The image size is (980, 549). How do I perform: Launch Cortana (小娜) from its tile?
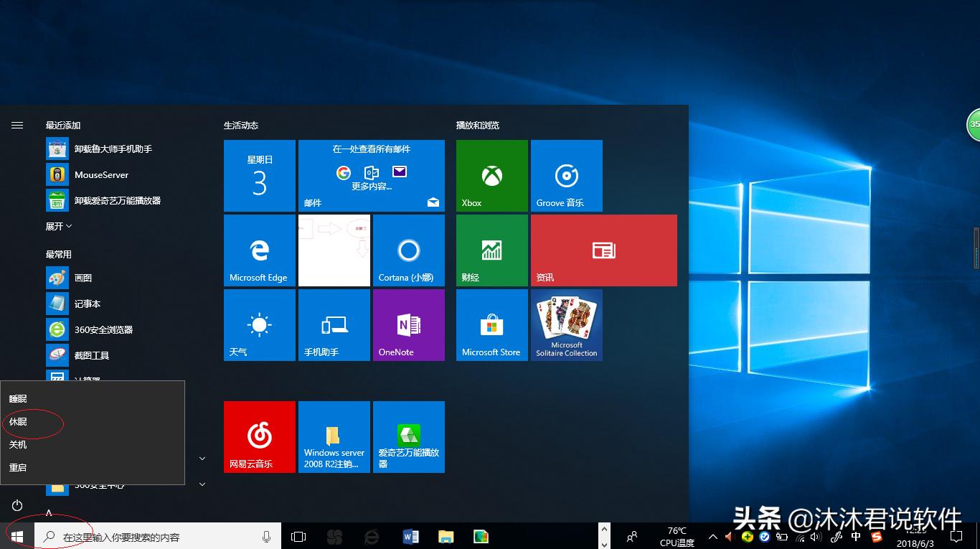click(x=408, y=250)
